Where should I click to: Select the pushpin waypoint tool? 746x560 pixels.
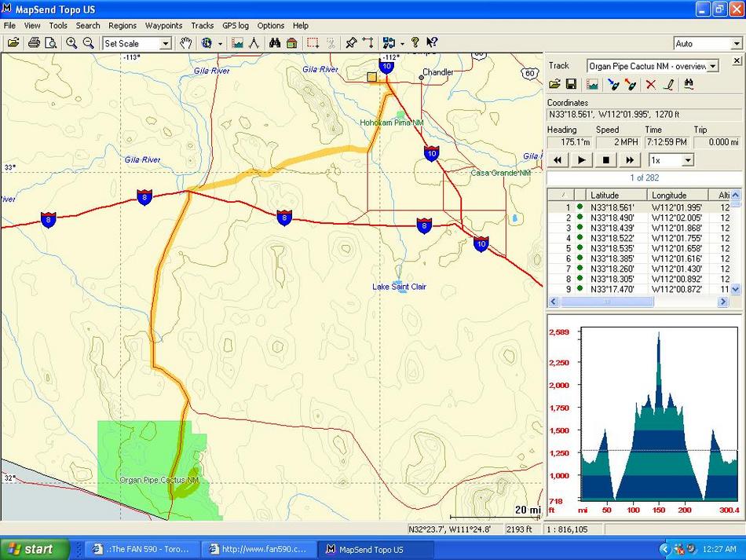click(x=351, y=43)
